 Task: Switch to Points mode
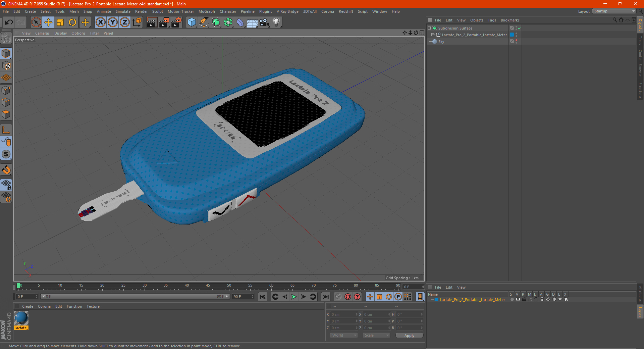pyautogui.click(x=6, y=90)
